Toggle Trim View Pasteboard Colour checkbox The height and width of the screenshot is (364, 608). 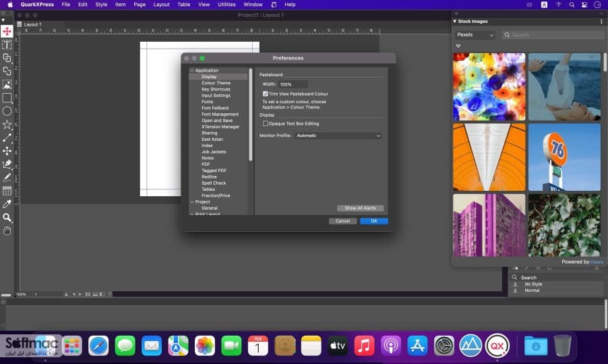point(265,94)
